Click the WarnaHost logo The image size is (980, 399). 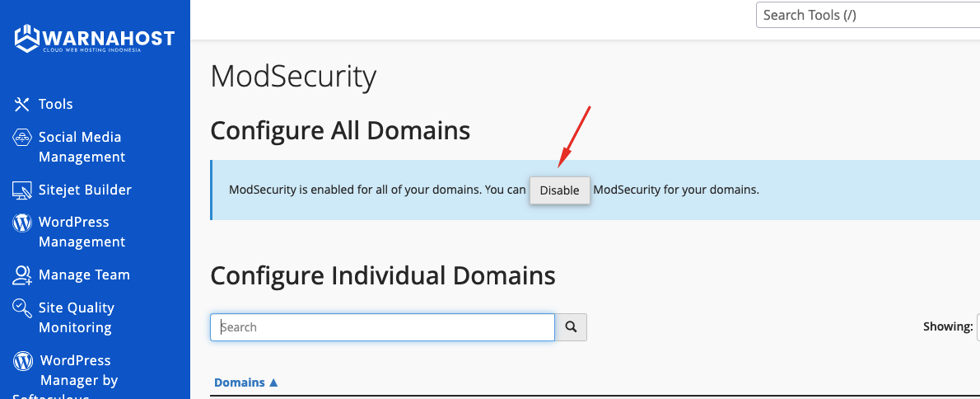point(95,39)
